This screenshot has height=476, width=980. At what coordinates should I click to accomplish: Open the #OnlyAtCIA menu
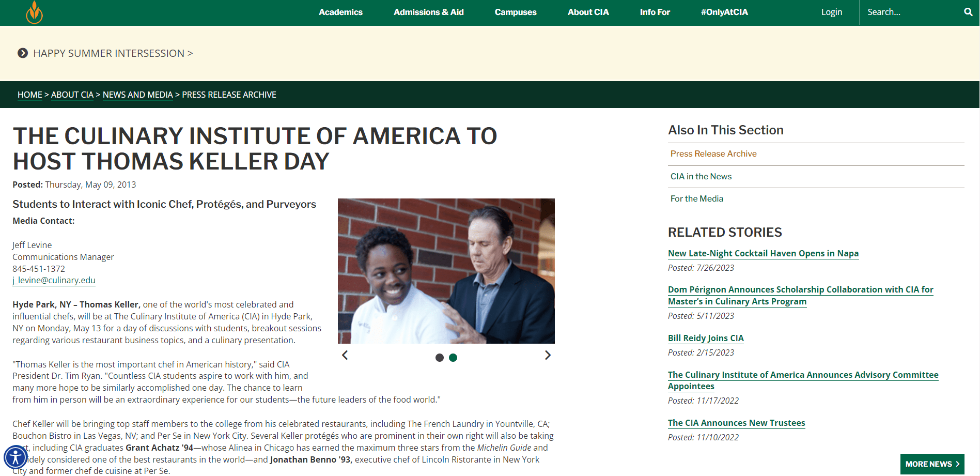pyautogui.click(x=724, y=12)
